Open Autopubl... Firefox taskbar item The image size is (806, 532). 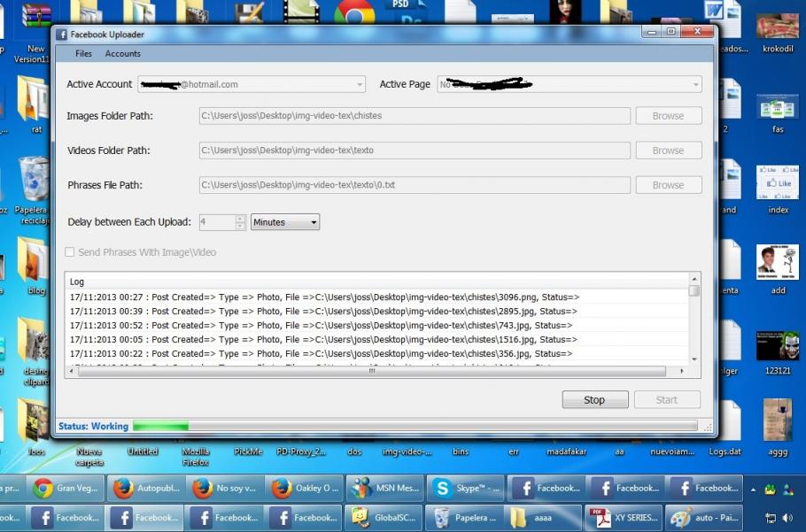click(x=146, y=489)
